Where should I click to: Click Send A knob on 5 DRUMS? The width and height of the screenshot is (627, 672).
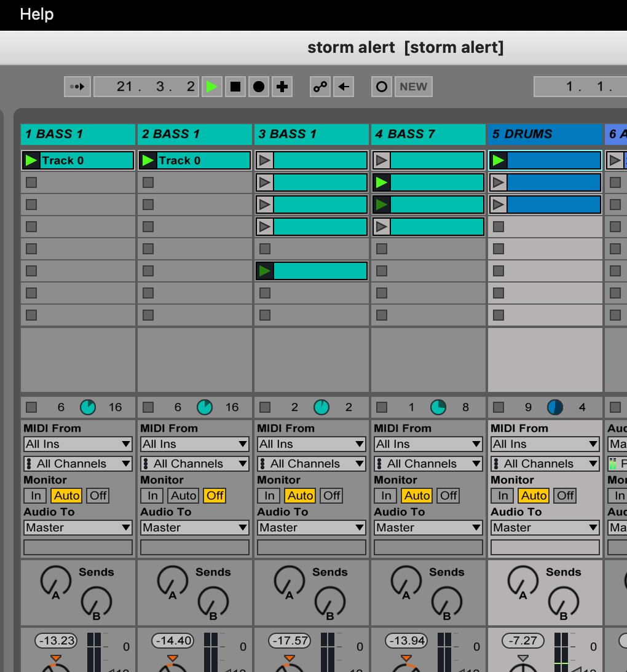click(522, 581)
